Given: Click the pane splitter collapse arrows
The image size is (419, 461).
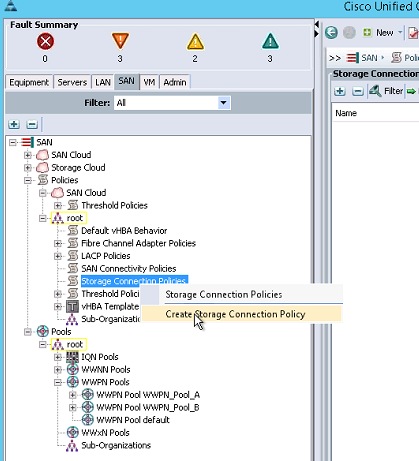Looking at the screenshot, I should [317, 29].
